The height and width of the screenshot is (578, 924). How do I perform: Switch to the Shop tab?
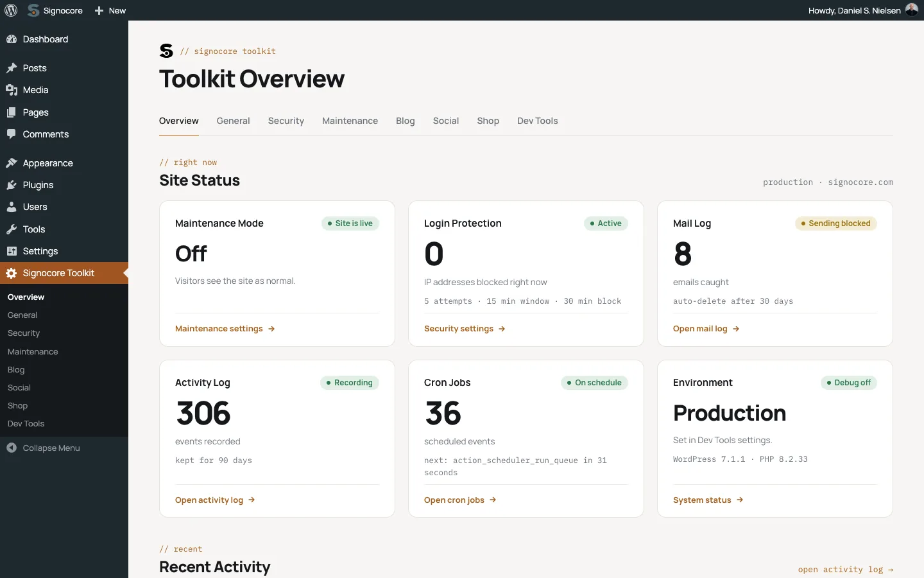488,121
